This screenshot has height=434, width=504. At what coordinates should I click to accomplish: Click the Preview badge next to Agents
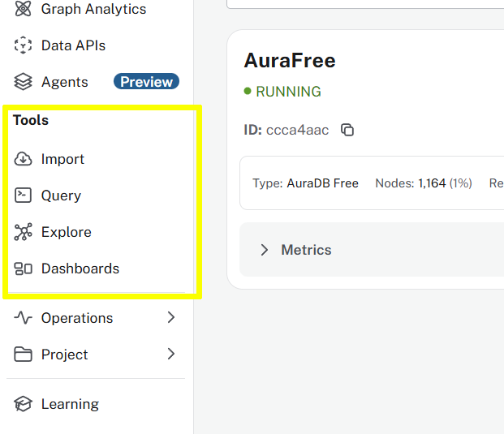(146, 82)
